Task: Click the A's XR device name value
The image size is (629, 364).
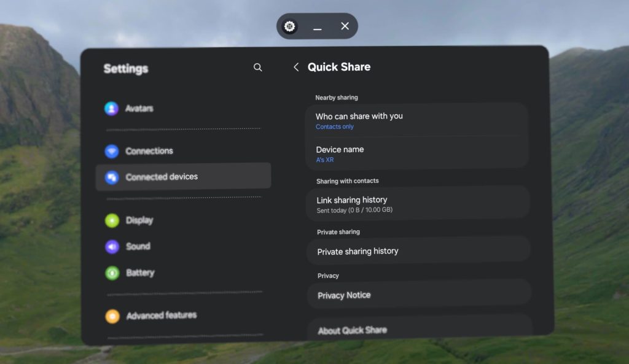Action: pos(325,160)
